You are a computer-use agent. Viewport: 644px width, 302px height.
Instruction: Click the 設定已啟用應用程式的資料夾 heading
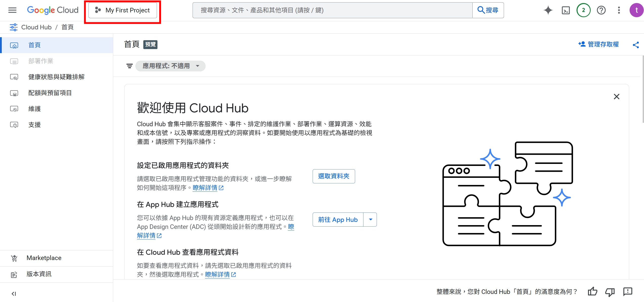(183, 165)
